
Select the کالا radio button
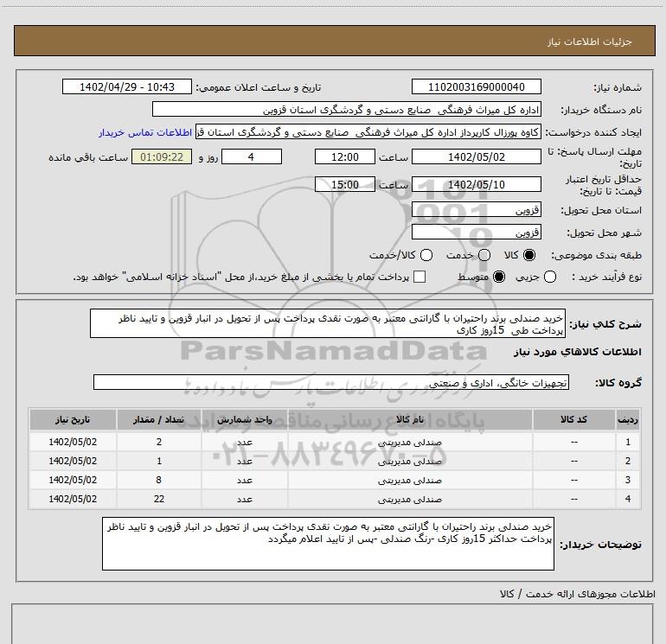(529, 255)
